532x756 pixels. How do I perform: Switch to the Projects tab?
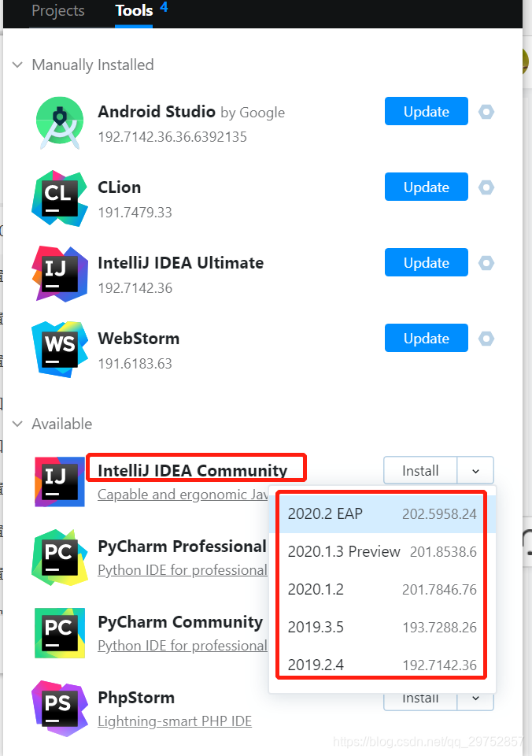click(57, 10)
